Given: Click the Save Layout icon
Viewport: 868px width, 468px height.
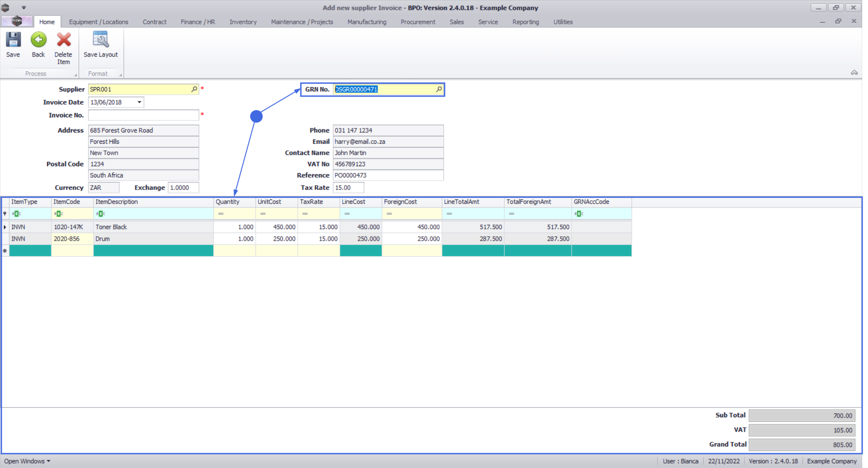Looking at the screenshot, I should pyautogui.click(x=101, y=40).
